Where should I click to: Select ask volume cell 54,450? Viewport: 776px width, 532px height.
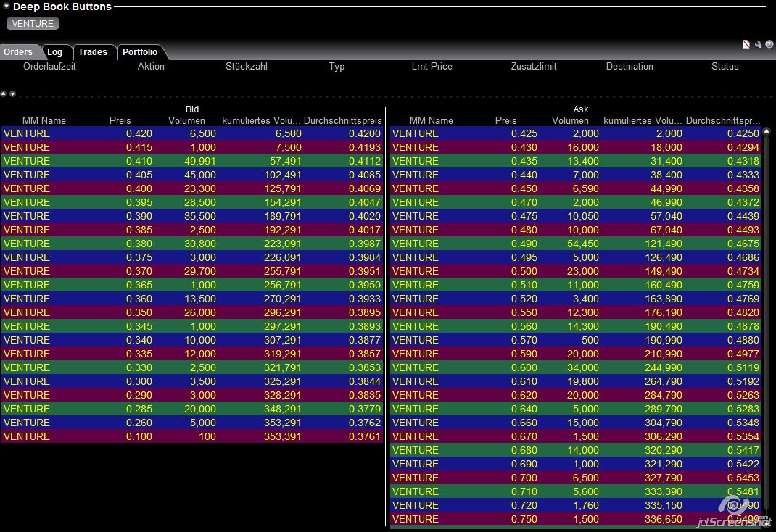(x=583, y=244)
